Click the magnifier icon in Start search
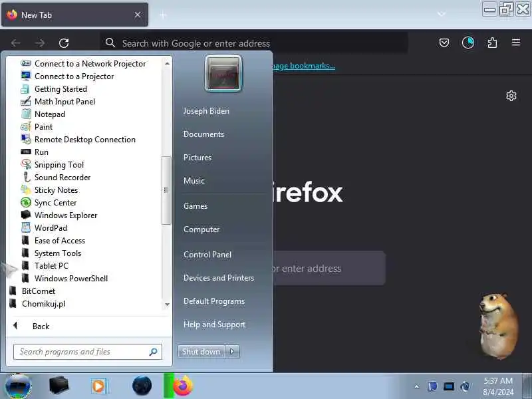532x399 pixels. [x=154, y=352]
